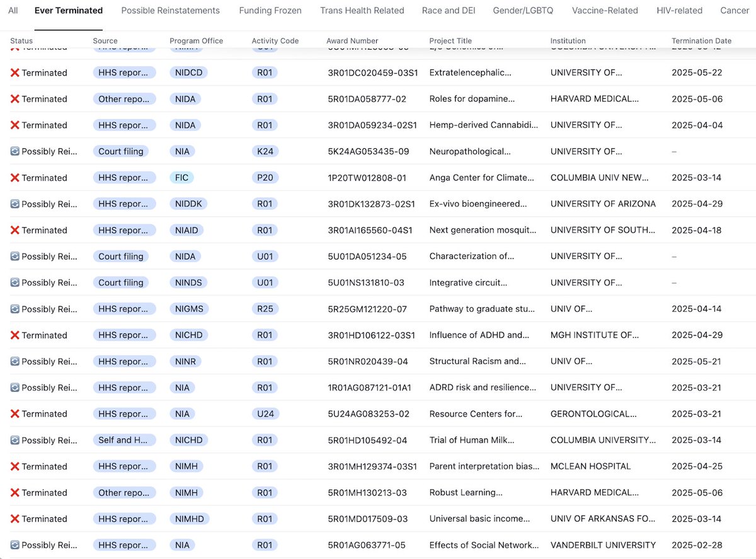This screenshot has width=756, height=559.
Task: Click the reinstated icon for Vanderbilt University row
Action: click(x=15, y=545)
